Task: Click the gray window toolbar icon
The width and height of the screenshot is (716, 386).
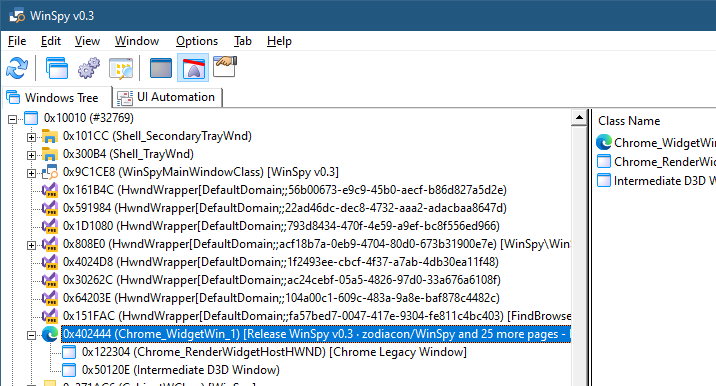Action: click(x=161, y=68)
